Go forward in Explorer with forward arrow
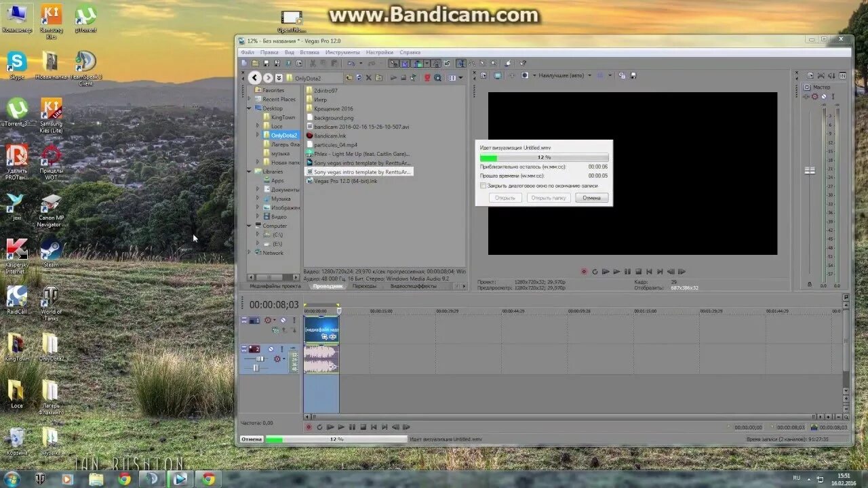Image resolution: width=868 pixels, height=488 pixels. [268, 78]
